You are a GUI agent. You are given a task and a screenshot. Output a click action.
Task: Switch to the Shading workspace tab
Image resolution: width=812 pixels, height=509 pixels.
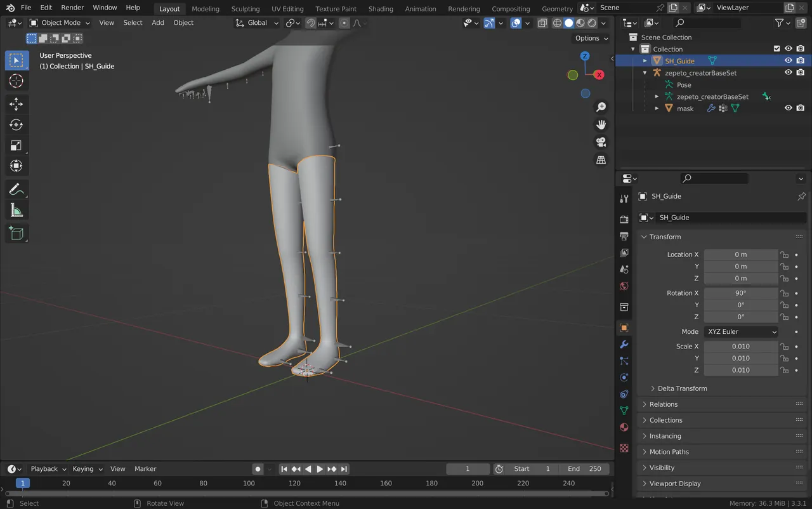(x=381, y=8)
